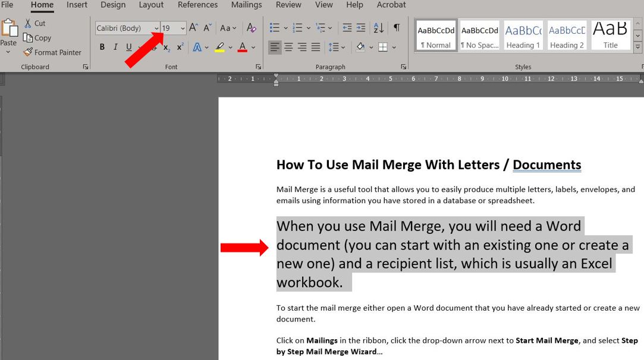Toggle italic formatting on
644x360 pixels.
[115, 46]
